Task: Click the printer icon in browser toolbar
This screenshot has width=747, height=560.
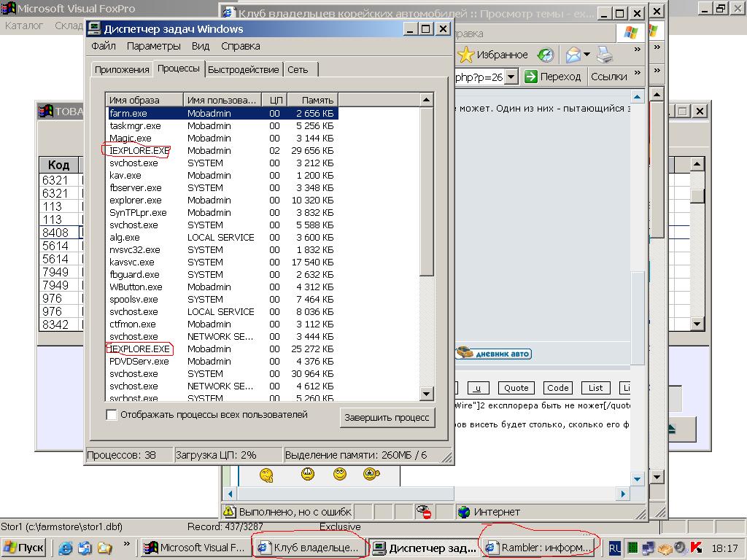Action: [x=605, y=55]
